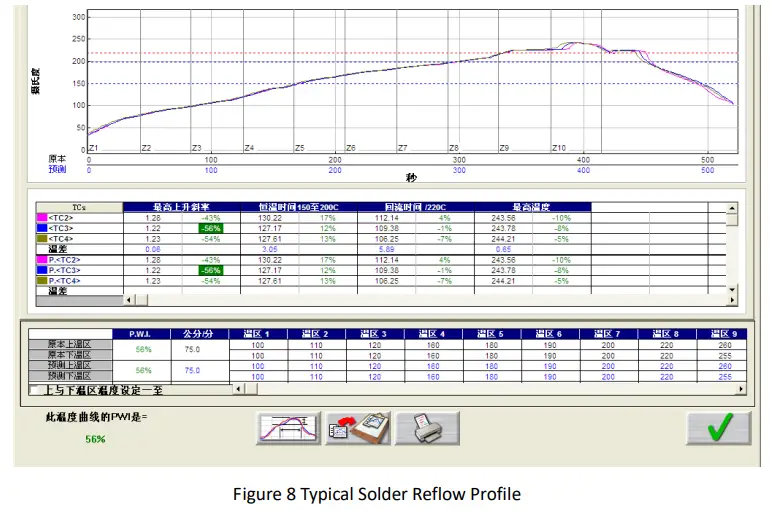Click the olive swatch beside P.<TC4>
Image resolution: width=772 pixels, height=511 pixels.
[x=42, y=280]
